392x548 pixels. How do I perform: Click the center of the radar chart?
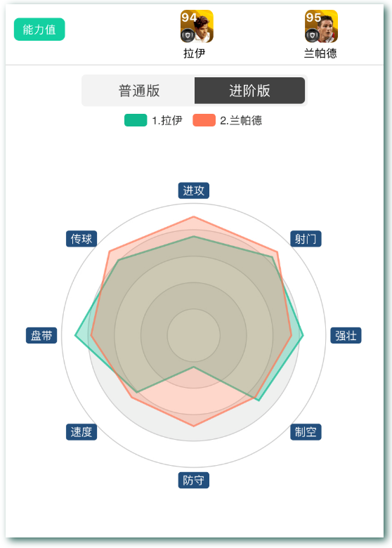pos(194,336)
